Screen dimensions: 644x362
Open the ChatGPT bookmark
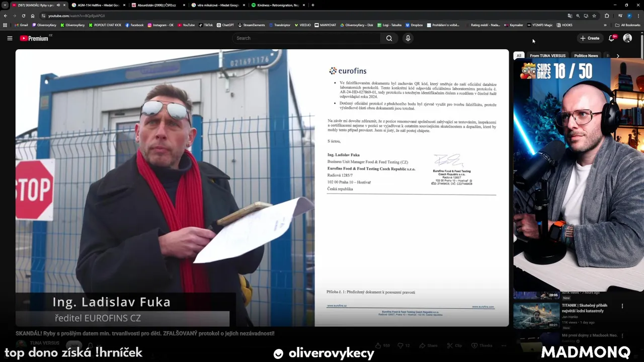coord(225,25)
